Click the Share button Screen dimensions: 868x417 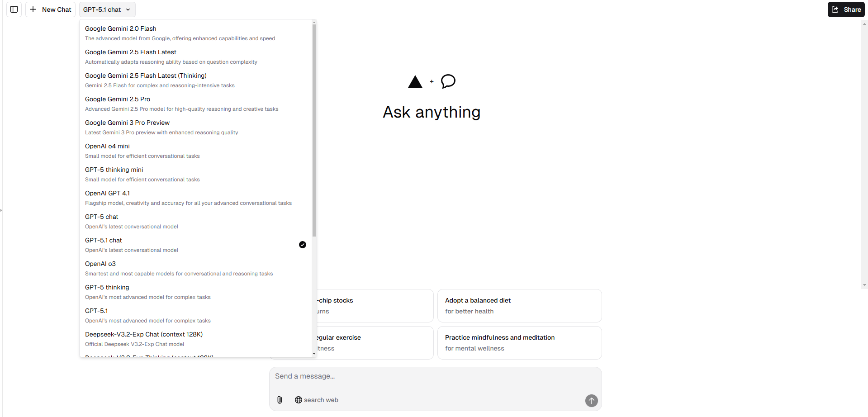coord(846,9)
